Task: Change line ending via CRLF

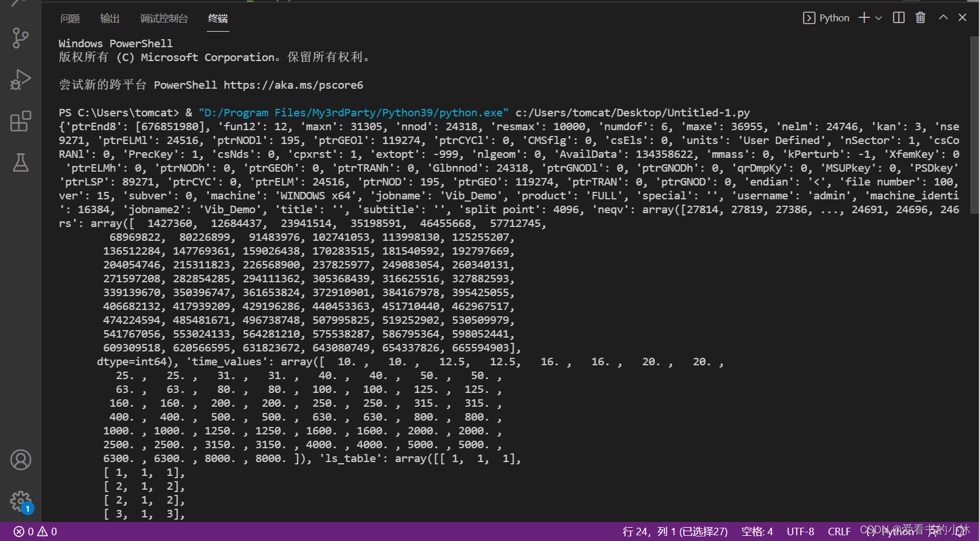Action: pos(839,532)
